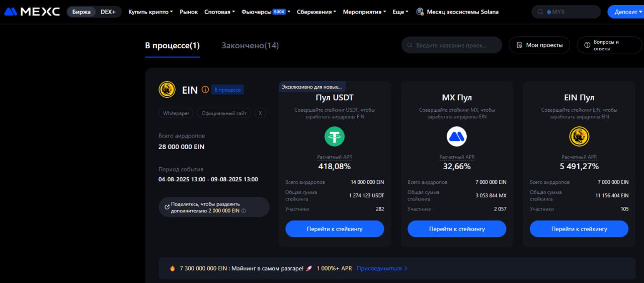644x283 pixels.
Task: Focus the Введите название проекта search field
Action: tap(451, 45)
